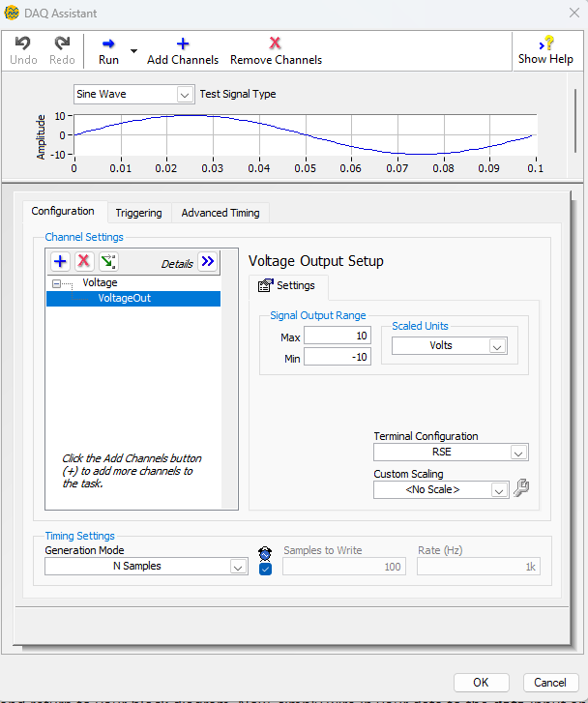Click the Run arrow icon
The image size is (588, 703).
[108, 44]
